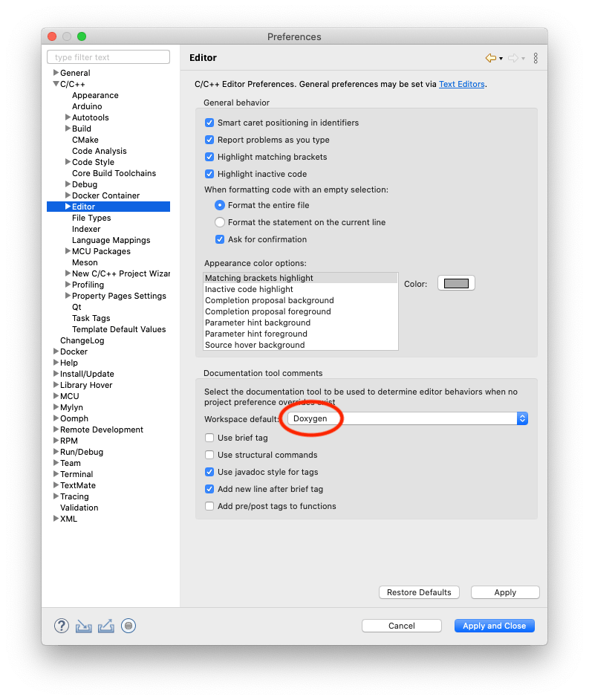The height and width of the screenshot is (700, 589).
Task: Open Code Analysis preferences
Action: click(99, 151)
